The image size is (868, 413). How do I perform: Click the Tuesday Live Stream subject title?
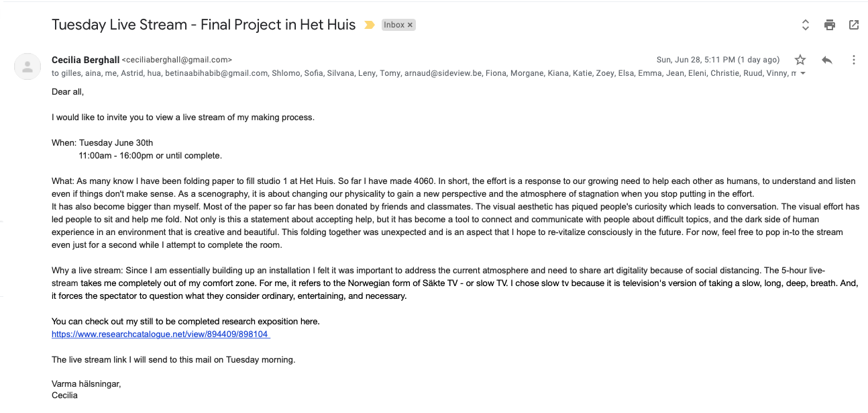(x=205, y=25)
